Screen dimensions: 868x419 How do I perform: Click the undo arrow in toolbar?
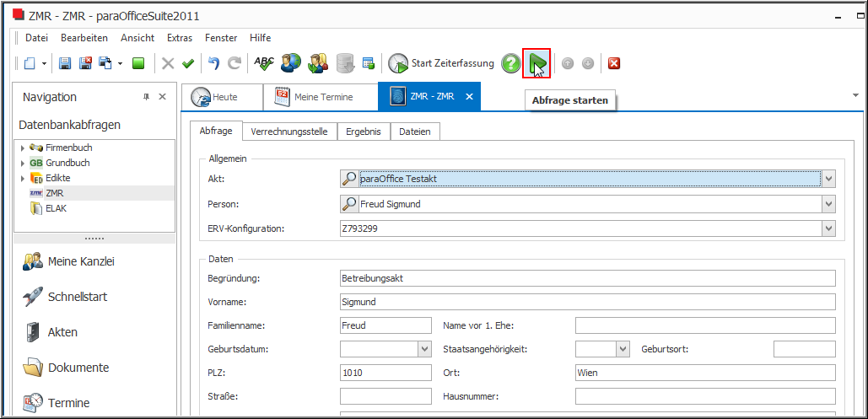214,63
